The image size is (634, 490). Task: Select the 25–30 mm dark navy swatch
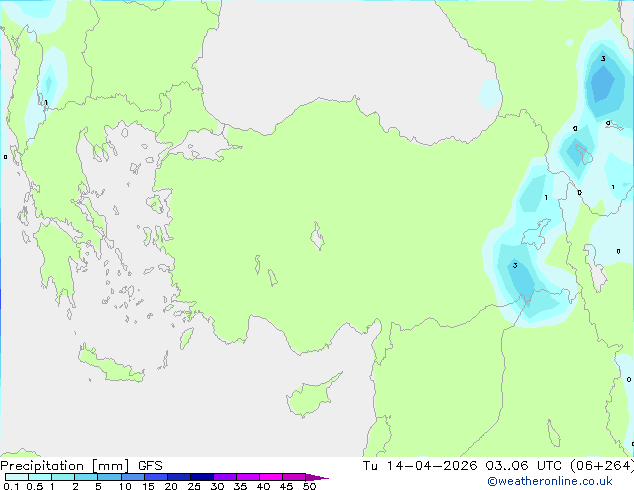pos(202,477)
